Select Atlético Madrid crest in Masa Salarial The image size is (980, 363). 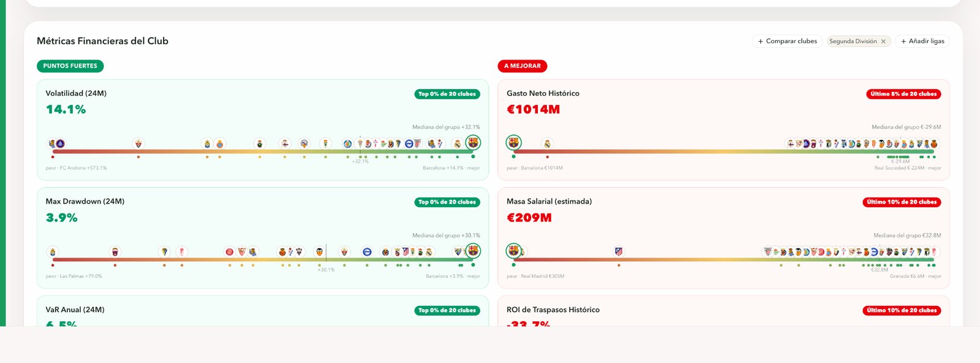pyautogui.click(x=619, y=251)
